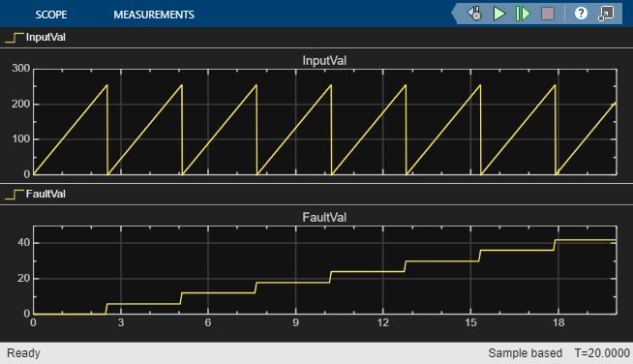Select the FaultVal plot title
The width and height of the screenshot is (633, 364).
[x=324, y=218]
